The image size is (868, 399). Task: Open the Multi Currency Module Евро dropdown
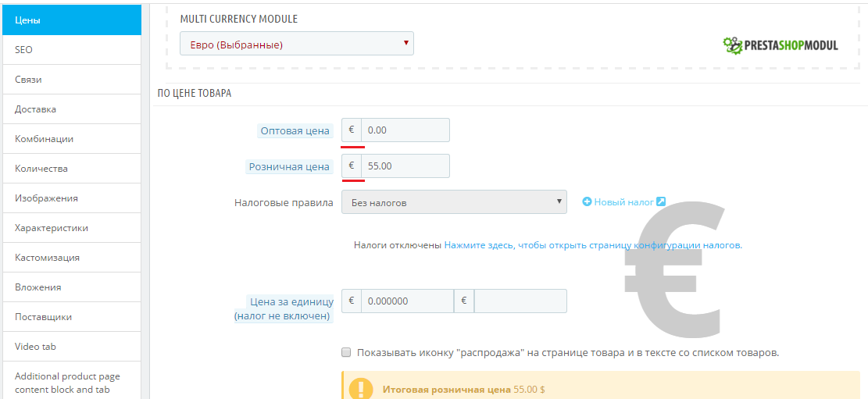coord(297,43)
